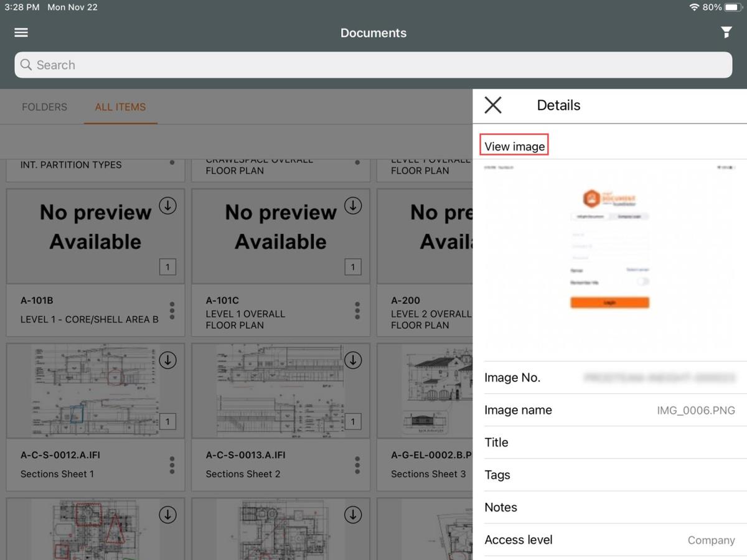Select the Title field row
Screen dimensions: 747x560
[x=609, y=442]
